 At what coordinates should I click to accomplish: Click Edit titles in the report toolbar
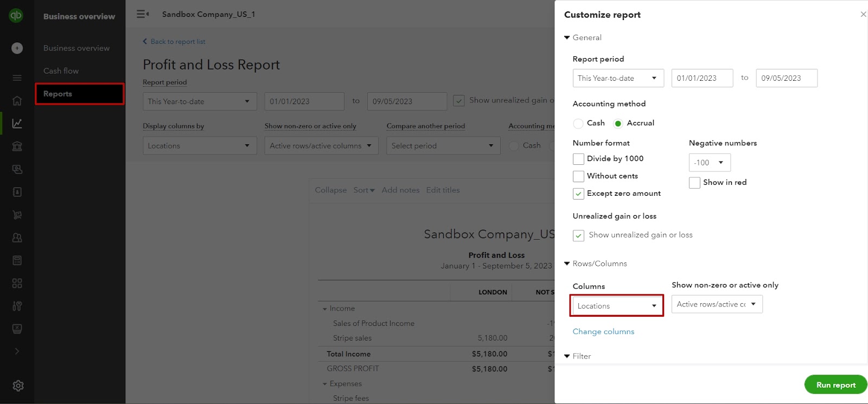[443, 190]
